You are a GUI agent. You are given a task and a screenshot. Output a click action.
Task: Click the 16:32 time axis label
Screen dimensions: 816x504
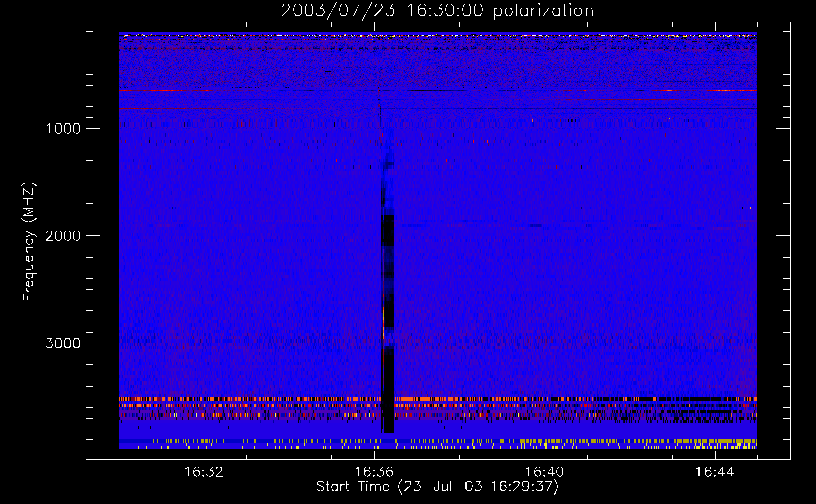(204, 472)
